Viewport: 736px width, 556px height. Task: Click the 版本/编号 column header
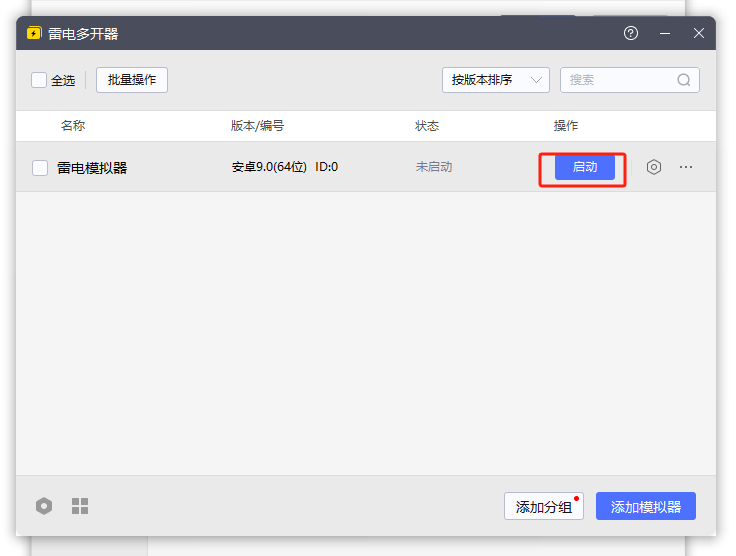point(257,126)
